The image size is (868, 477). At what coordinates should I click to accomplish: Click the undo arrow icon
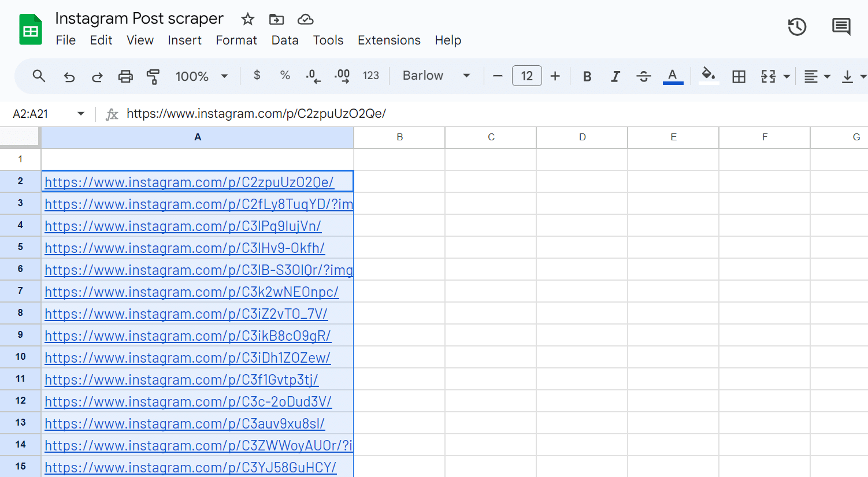click(x=69, y=76)
